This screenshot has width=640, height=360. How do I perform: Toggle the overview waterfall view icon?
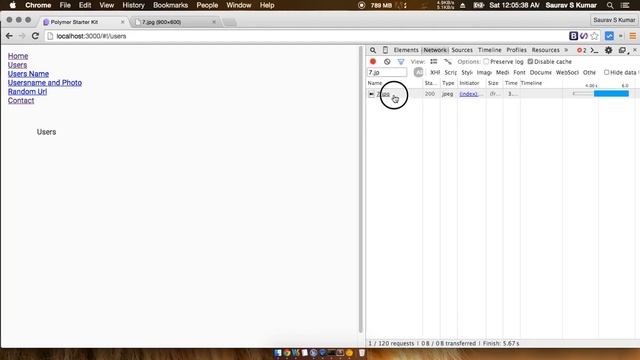[x=448, y=62]
